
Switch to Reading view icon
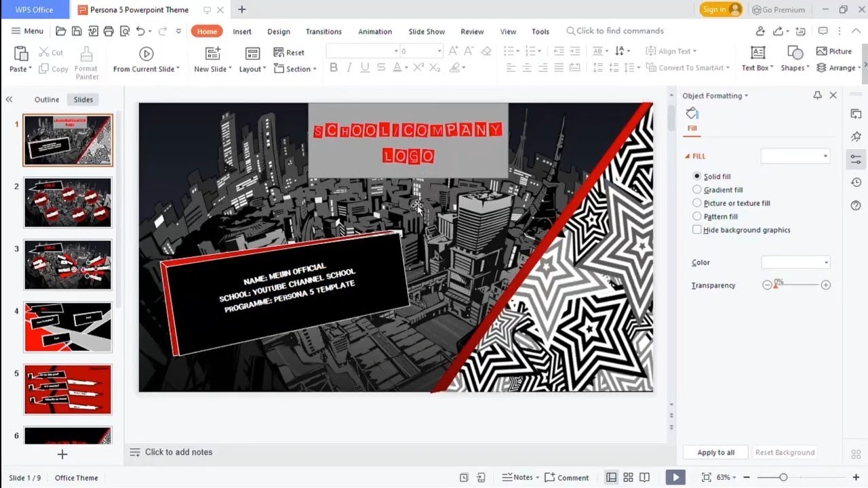point(644,477)
